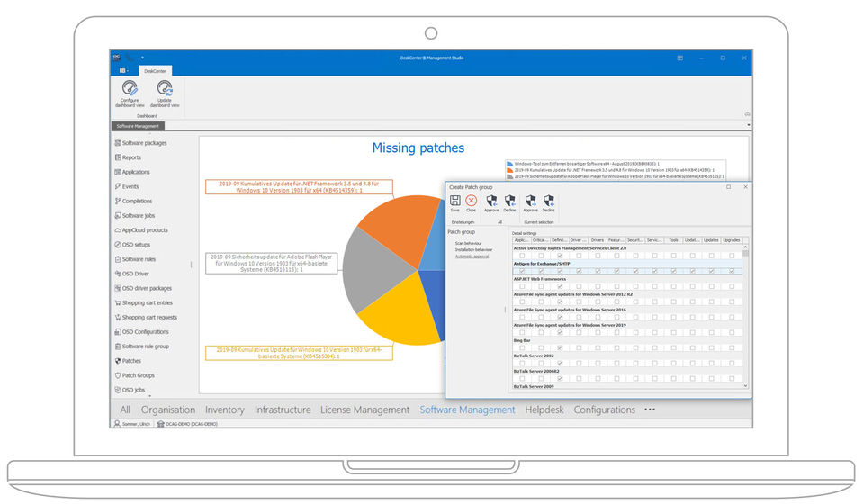Switch to Inventory module
Screen dimensions: 864x504
click(x=225, y=409)
